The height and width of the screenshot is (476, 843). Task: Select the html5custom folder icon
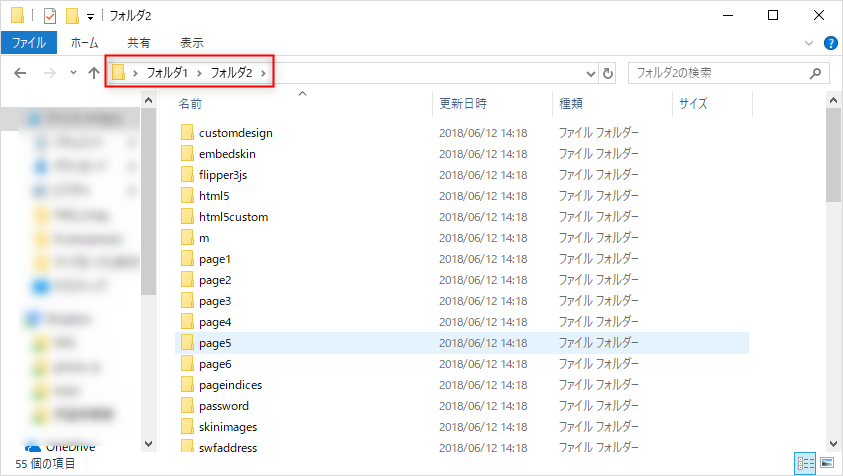coord(187,216)
